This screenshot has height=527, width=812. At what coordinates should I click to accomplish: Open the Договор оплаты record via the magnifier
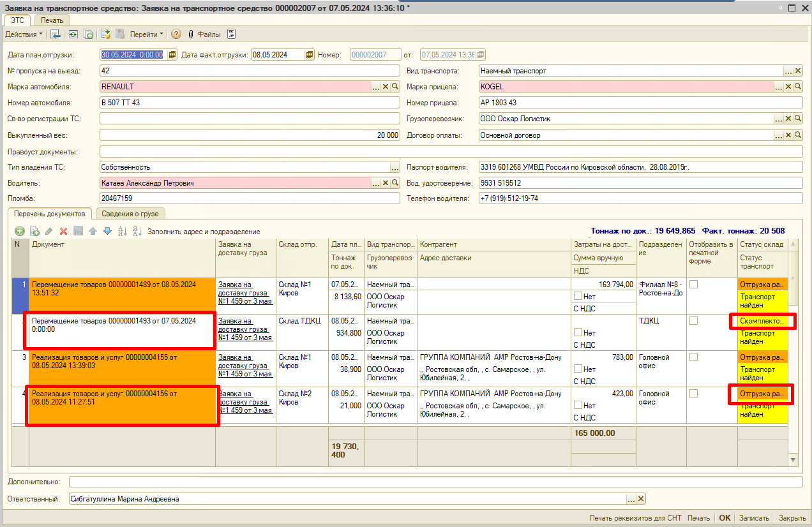click(x=798, y=135)
